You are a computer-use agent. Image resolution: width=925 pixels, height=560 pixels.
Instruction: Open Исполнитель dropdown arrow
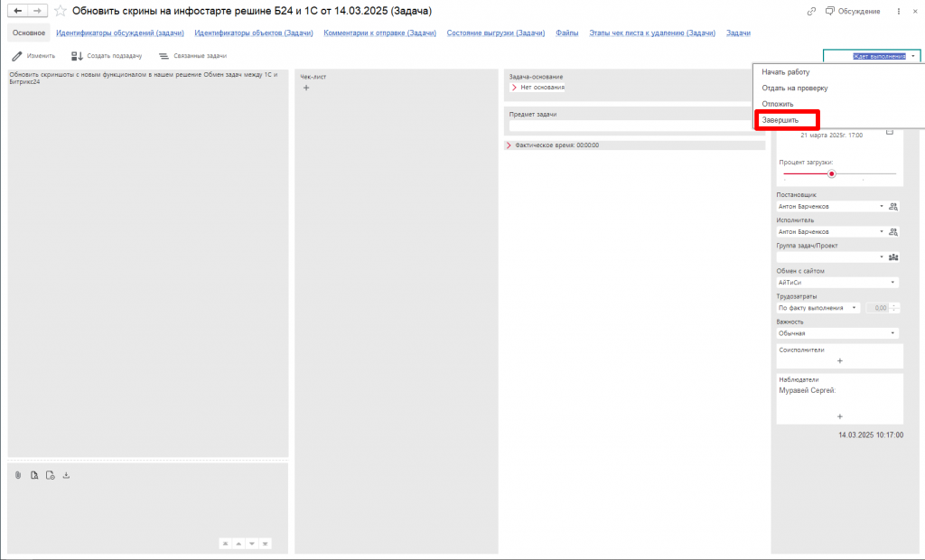tap(882, 232)
